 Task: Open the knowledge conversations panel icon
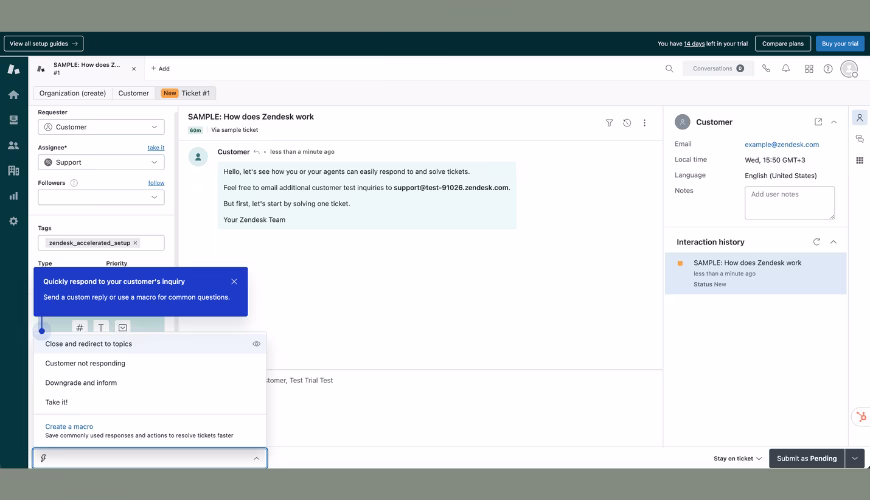click(859, 139)
